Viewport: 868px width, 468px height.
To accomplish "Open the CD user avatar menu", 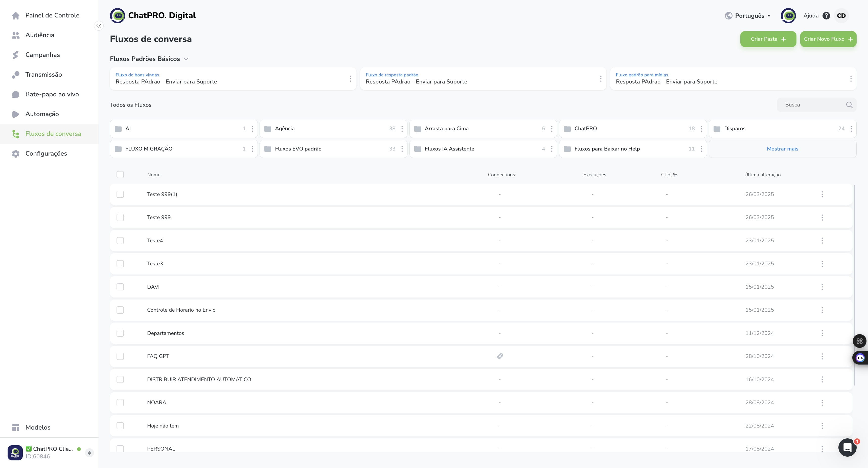I will point(841,15).
